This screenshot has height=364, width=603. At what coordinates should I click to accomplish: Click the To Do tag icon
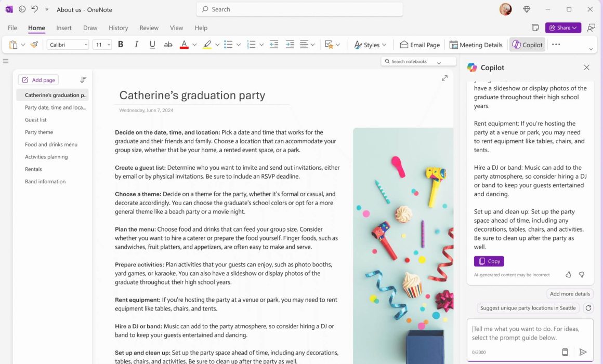coord(329,45)
